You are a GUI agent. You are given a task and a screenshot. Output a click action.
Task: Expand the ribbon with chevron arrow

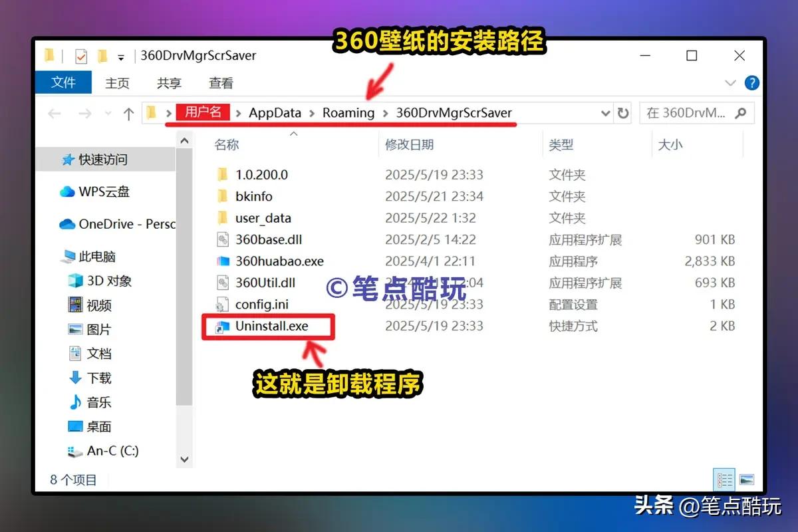tap(730, 83)
